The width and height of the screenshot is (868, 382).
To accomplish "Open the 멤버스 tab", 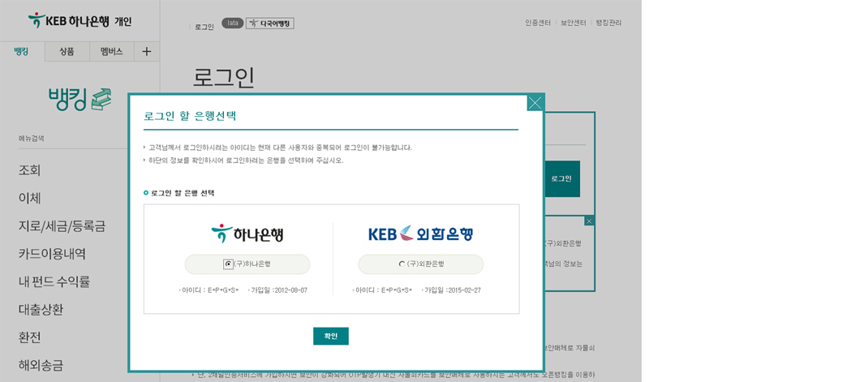I will point(111,51).
